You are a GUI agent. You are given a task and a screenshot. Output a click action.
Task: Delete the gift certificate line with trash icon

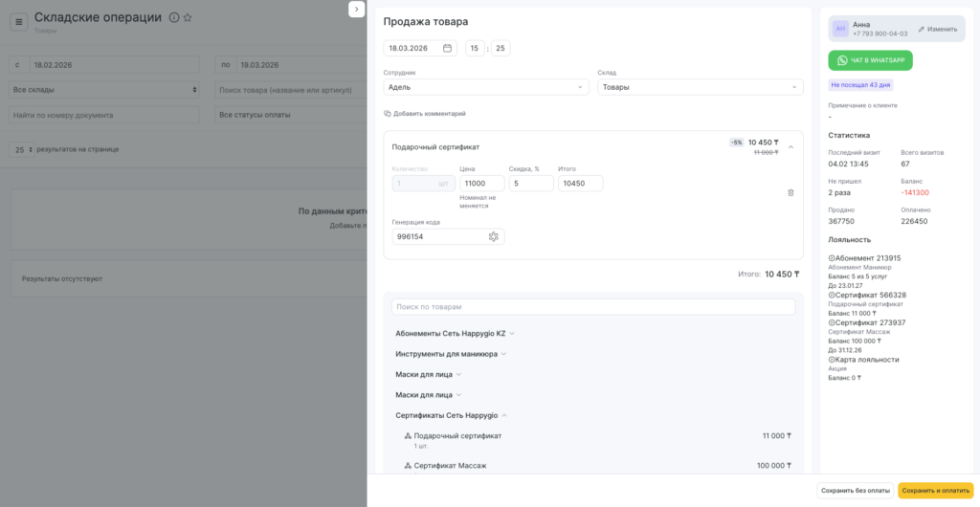coord(791,192)
